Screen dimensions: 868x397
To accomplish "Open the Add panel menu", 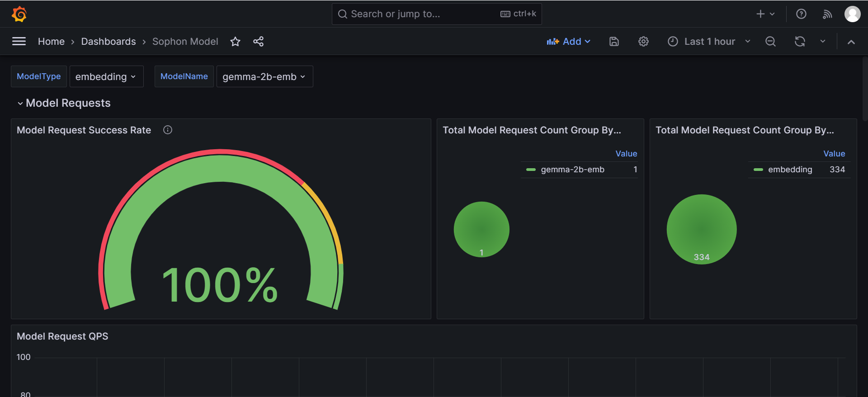I will (x=569, y=42).
